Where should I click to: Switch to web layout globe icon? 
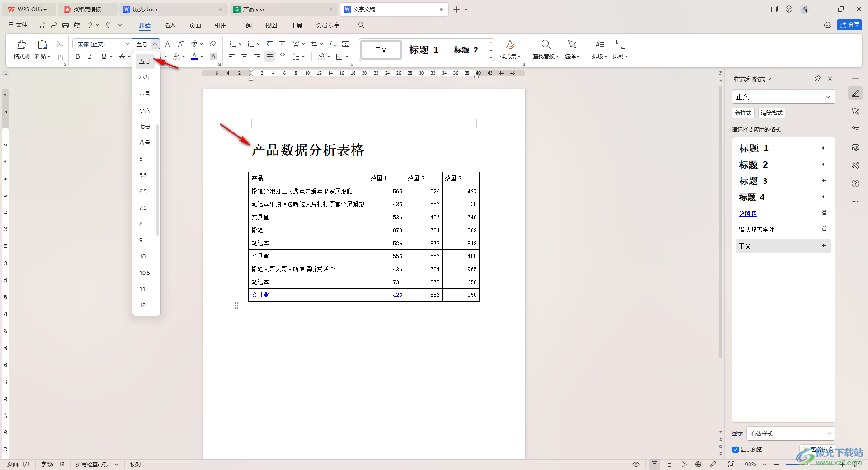coord(698,464)
